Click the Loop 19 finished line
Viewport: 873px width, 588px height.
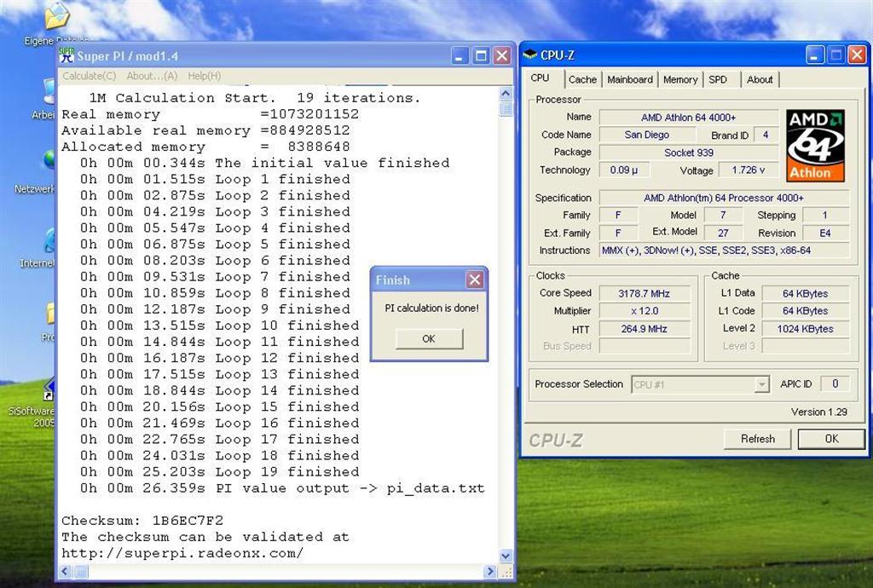219,472
